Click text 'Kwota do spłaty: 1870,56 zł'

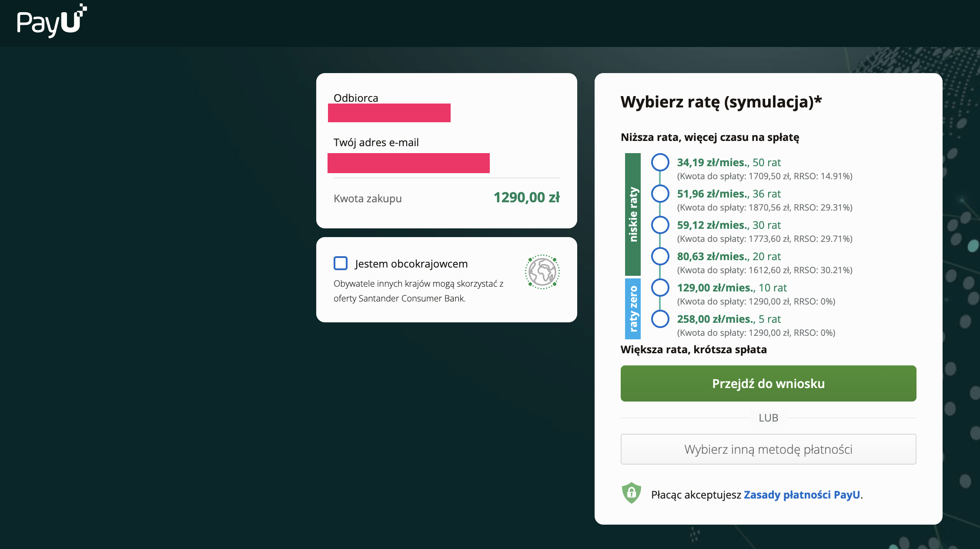point(734,208)
